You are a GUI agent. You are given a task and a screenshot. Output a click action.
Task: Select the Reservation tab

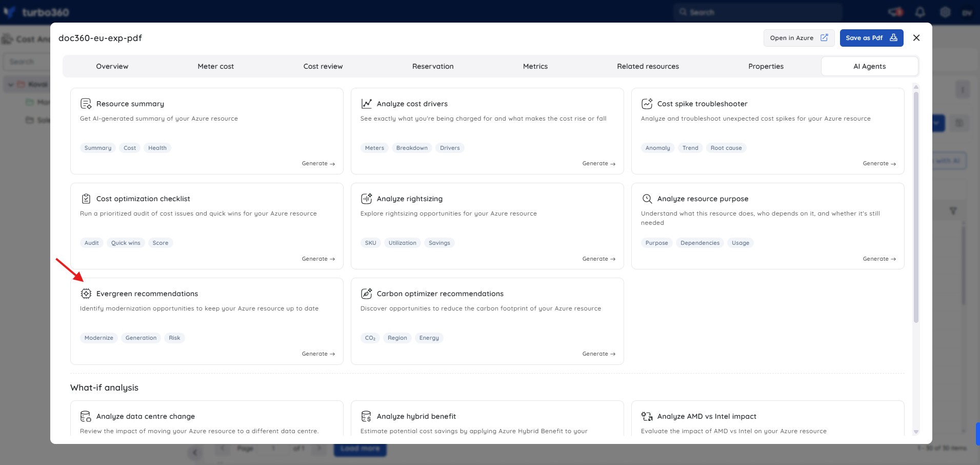point(433,66)
